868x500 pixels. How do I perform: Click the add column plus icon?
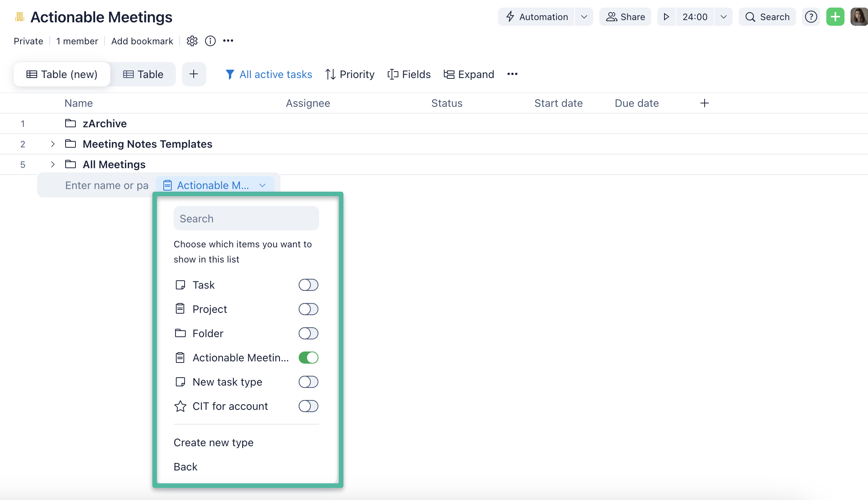[704, 103]
